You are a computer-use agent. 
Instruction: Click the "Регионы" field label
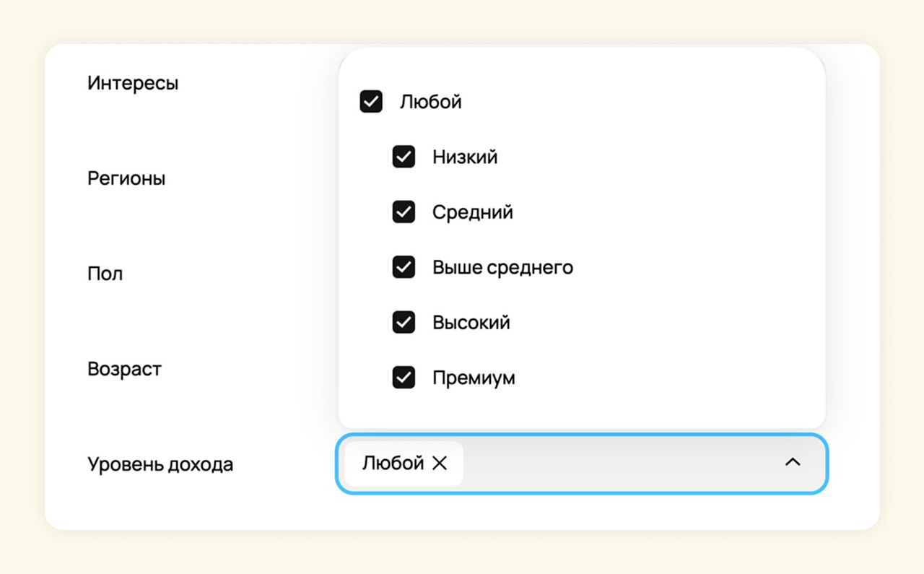126,178
